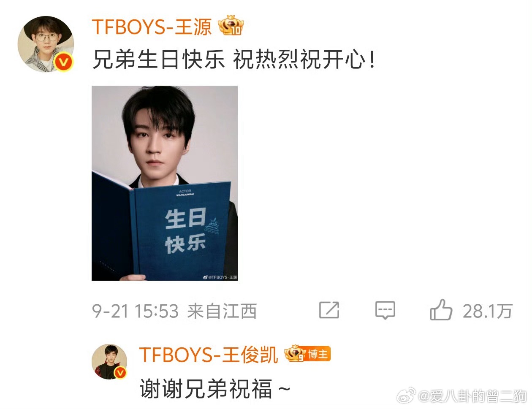Click the gold crown level 10 badge

pyautogui.click(x=231, y=26)
